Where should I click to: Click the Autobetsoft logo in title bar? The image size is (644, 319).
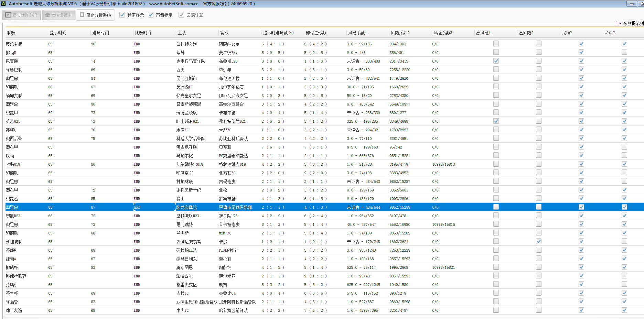click(x=3, y=3)
